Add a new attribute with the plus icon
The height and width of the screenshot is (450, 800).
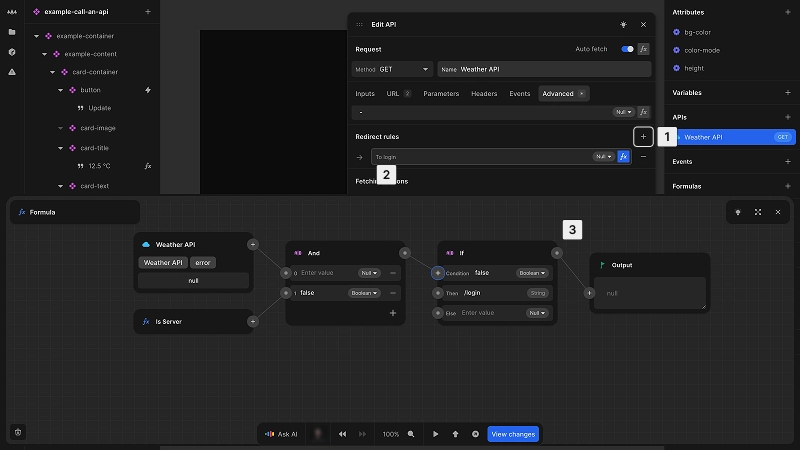click(x=788, y=12)
